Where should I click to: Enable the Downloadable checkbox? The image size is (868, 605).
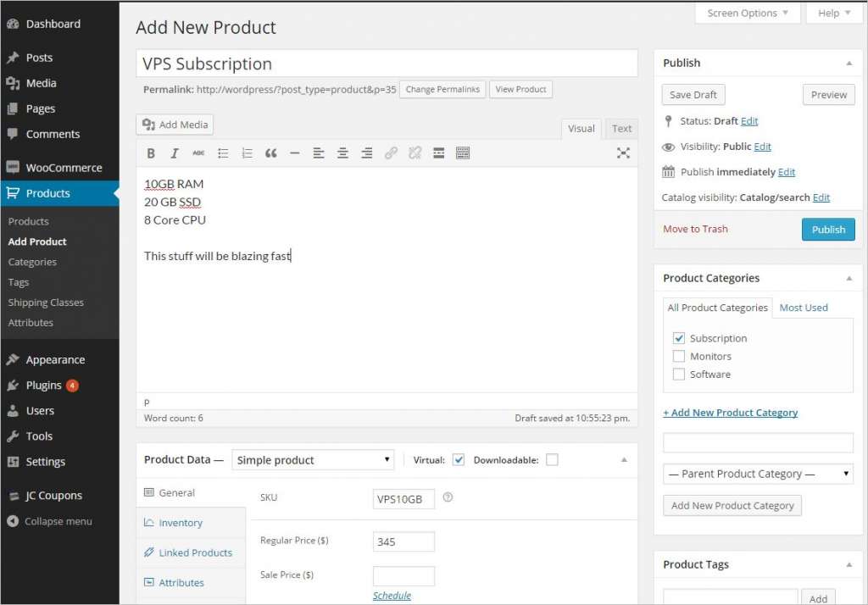[x=552, y=460]
